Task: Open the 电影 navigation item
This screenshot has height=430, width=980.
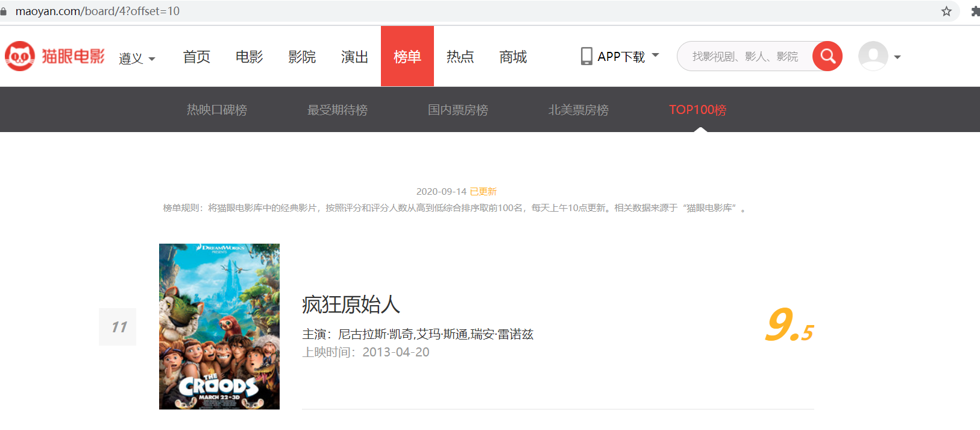Action: [249, 57]
